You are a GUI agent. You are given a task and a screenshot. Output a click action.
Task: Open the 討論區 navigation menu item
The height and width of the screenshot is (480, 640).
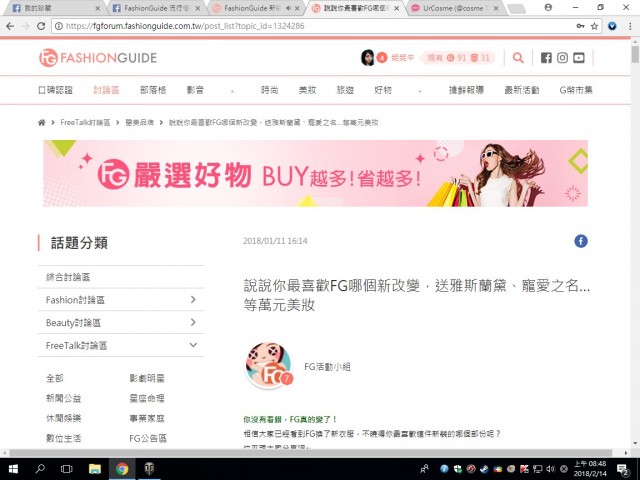[x=106, y=90]
